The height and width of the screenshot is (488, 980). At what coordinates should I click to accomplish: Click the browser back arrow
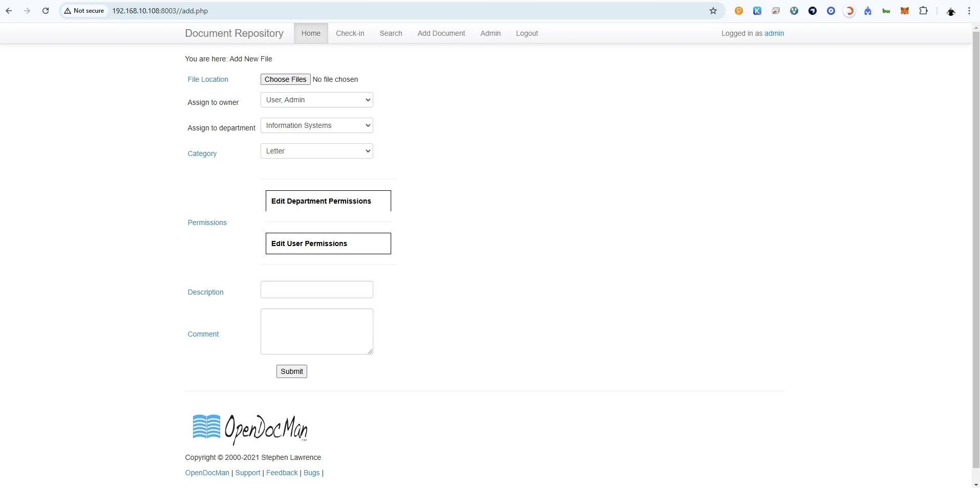(9, 11)
